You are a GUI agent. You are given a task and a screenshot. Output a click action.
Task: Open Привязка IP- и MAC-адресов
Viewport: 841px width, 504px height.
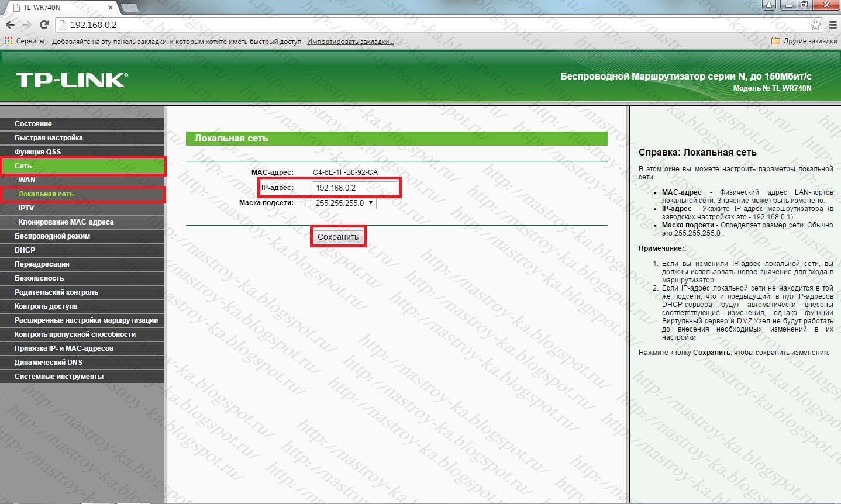(82, 348)
